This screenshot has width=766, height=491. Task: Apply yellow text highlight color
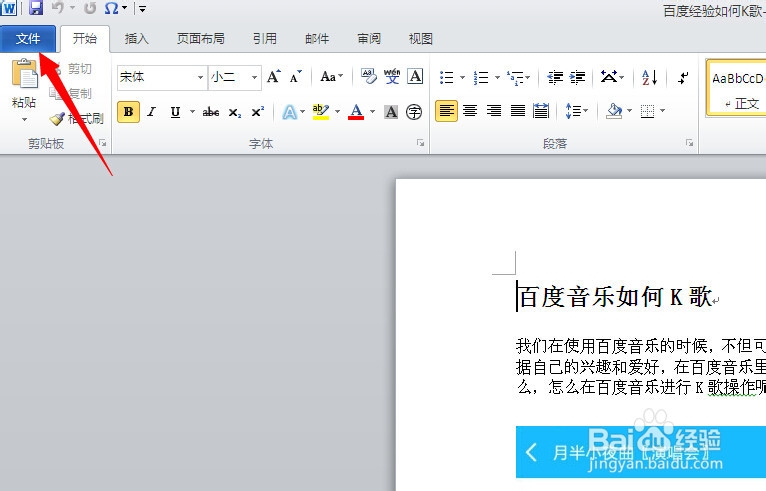click(320, 112)
